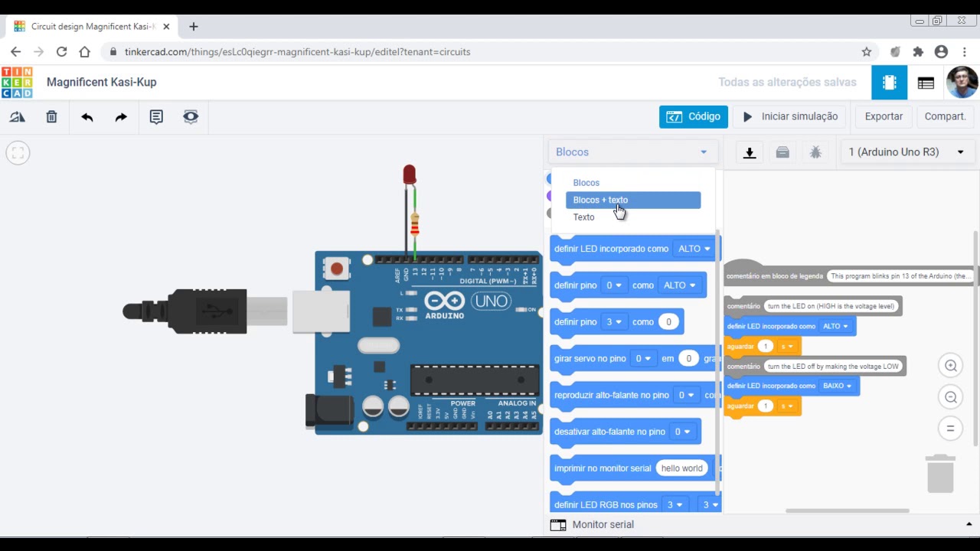980x551 pixels.
Task: Open a new browser tab
Action: point(193,26)
